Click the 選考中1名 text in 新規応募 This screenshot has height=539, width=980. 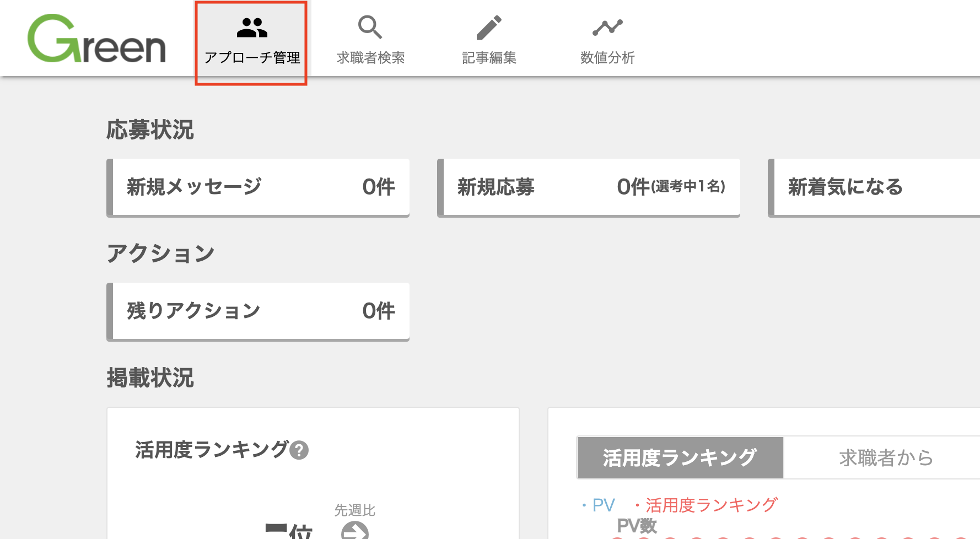tap(688, 187)
